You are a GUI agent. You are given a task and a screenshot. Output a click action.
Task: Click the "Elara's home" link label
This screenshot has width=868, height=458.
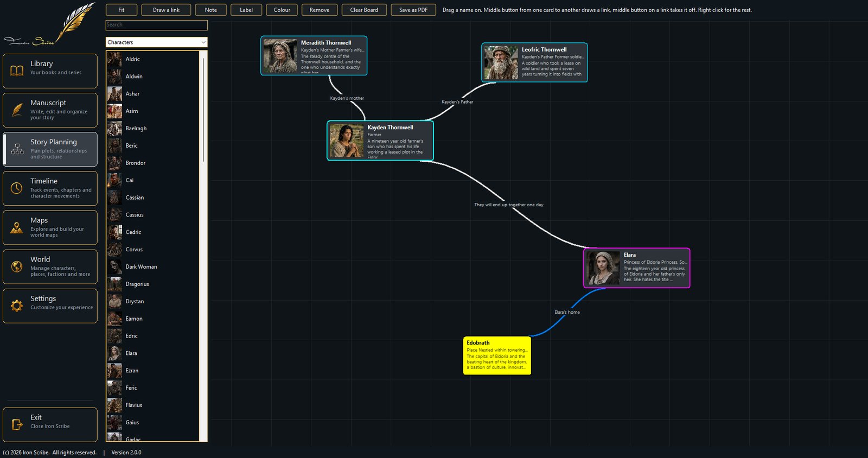pos(567,312)
